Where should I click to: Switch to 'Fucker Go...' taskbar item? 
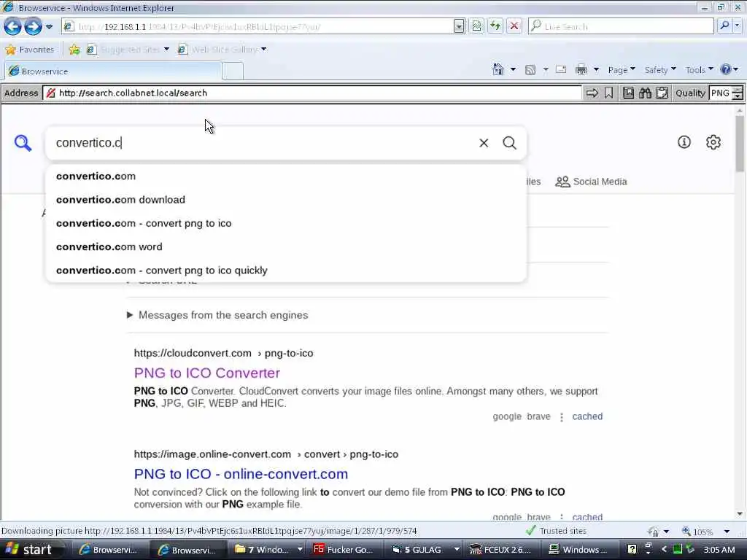point(345,550)
